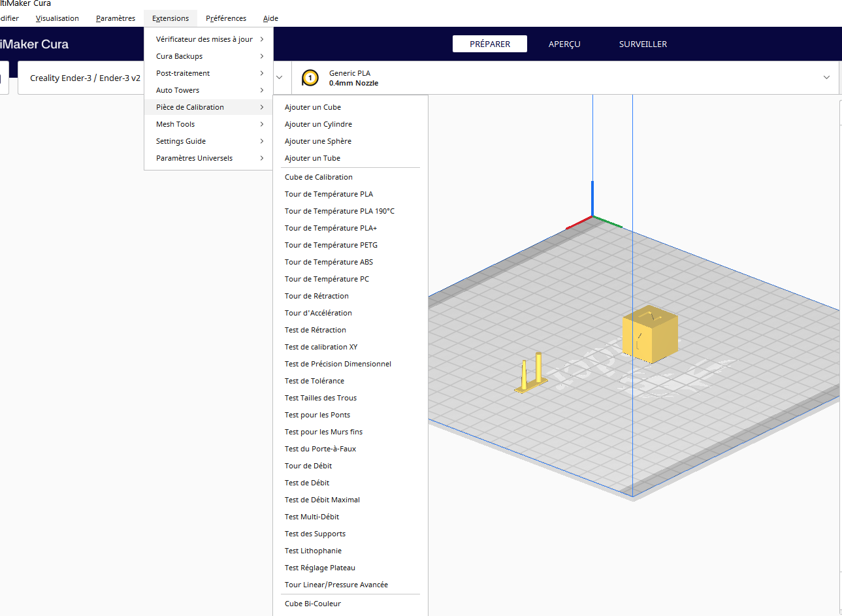Select Test du Porte-à-Faux

pyautogui.click(x=350, y=449)
